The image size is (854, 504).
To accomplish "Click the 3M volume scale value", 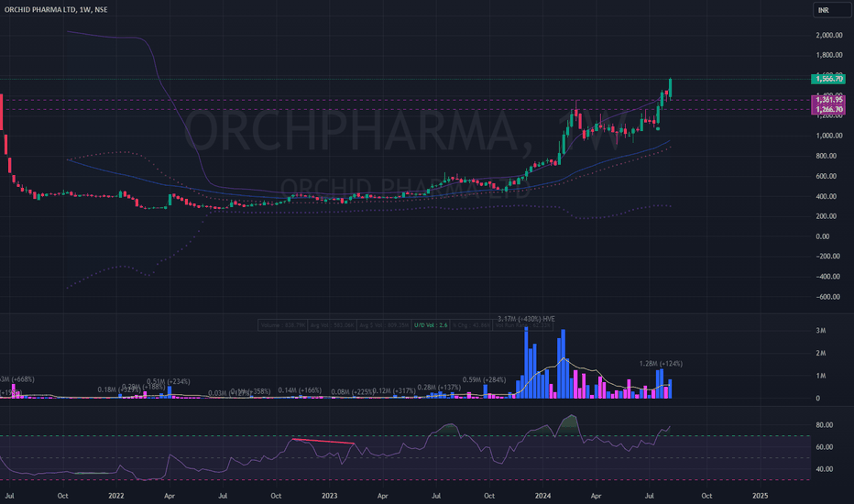I will click(820, 331).
